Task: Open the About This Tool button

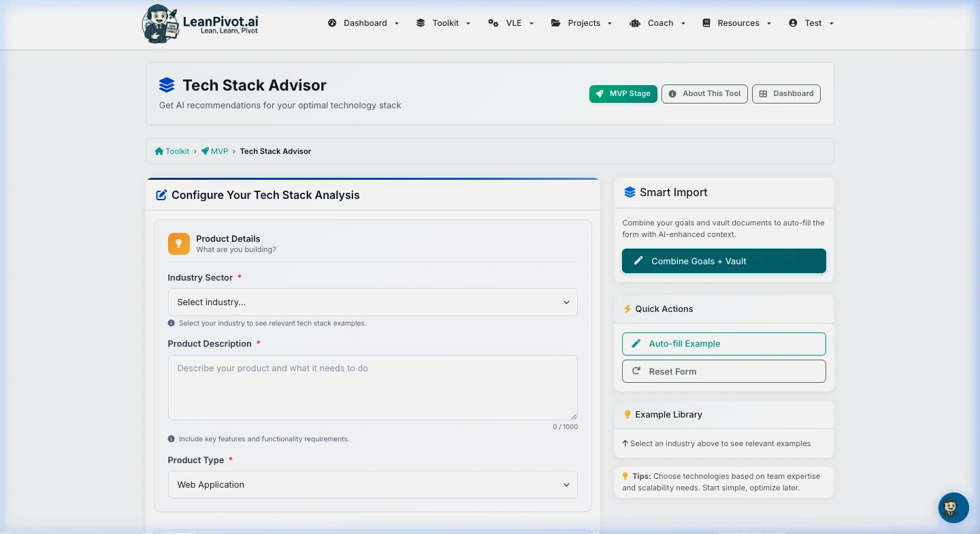Action: pos(704,94)
